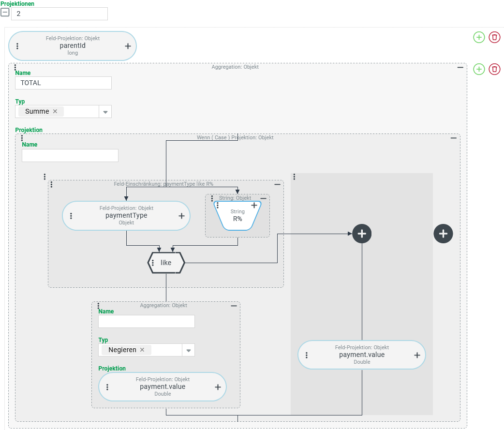Open drag menu dots on like operator
The height and width of the screenshot is (430, 504).
pos(153,263)
